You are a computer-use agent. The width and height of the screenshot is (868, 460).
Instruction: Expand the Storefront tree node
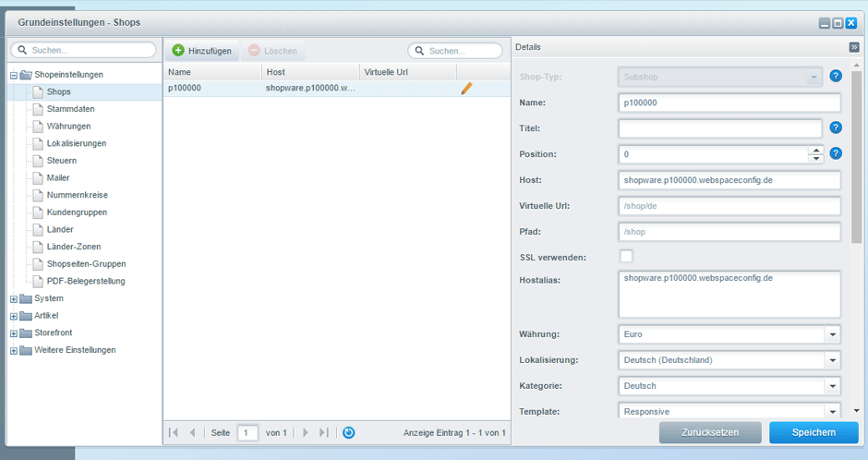point(14,333)
